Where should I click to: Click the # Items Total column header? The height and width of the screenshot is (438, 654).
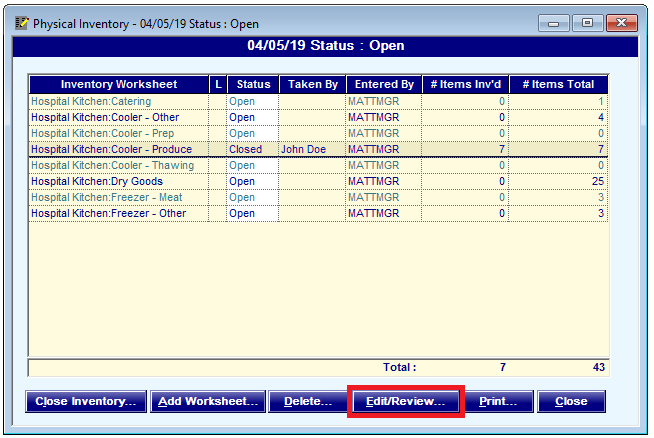(558, 85)
